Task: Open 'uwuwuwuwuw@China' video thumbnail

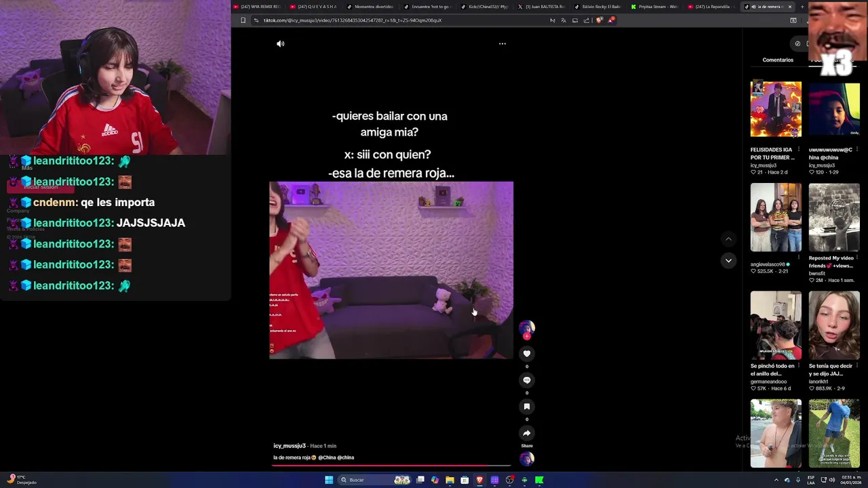Action: [834, 110]
